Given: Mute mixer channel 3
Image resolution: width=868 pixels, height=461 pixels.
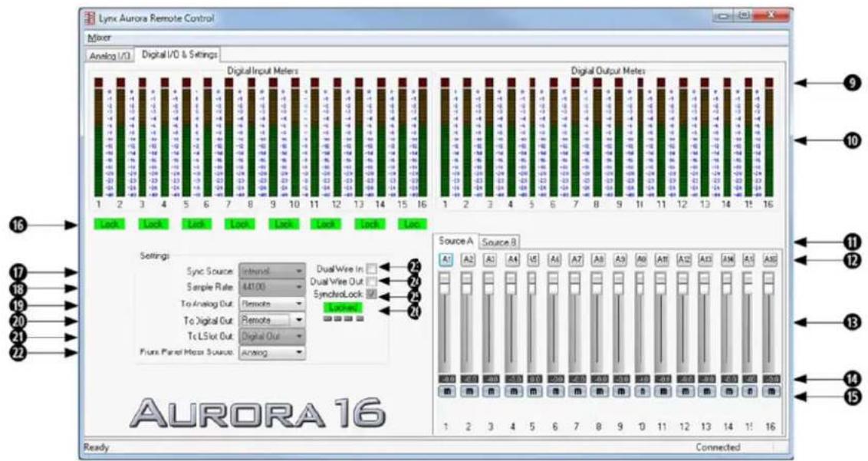Looking at the screenshot, I should 491,392.
